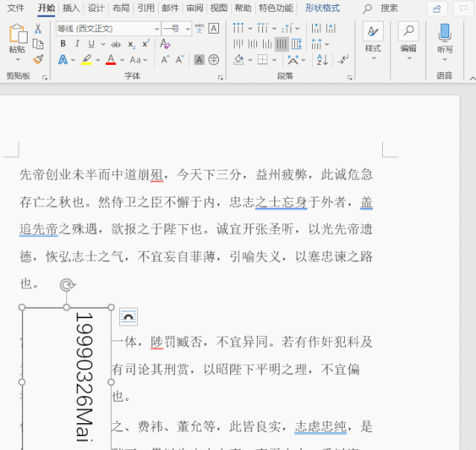
Task: Open the 形状格式 tab
Action: [x=322, y=8]
